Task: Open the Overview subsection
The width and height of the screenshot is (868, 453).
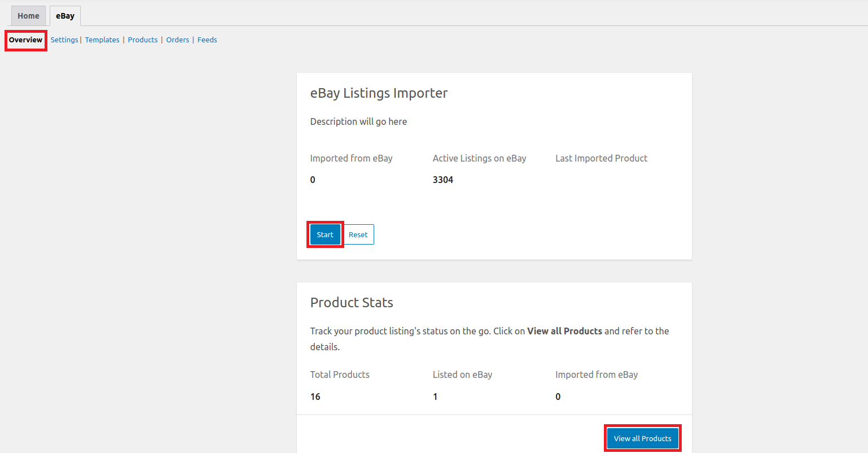Action: pos(25,40)
